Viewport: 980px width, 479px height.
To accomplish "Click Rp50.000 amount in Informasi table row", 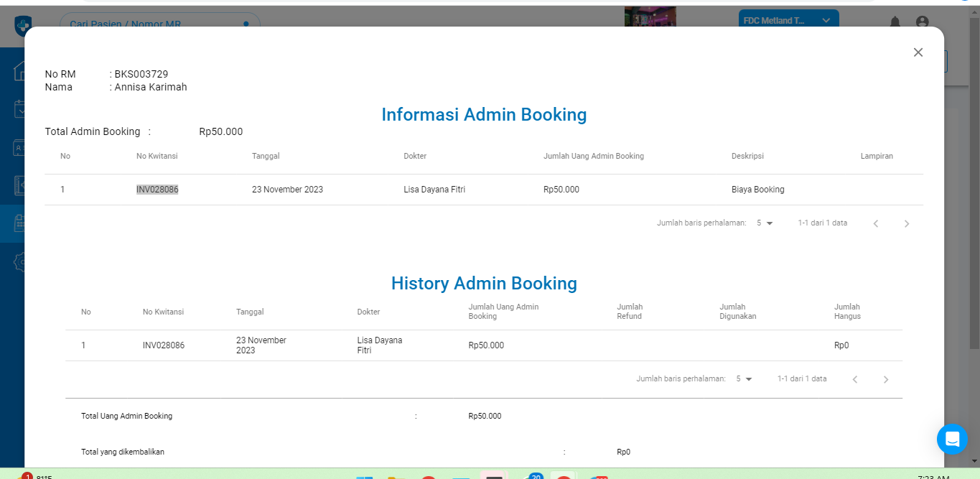I will tap(561, 190).
